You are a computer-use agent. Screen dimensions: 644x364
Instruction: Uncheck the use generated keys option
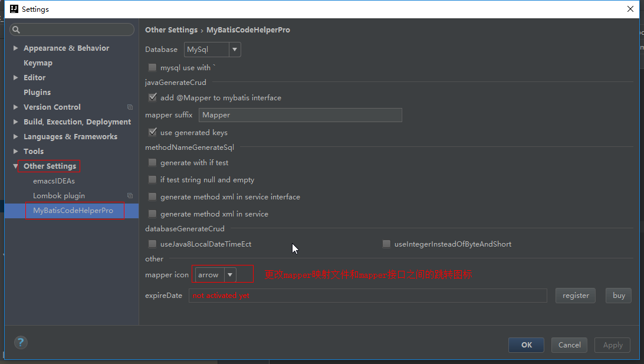[152, 132]
